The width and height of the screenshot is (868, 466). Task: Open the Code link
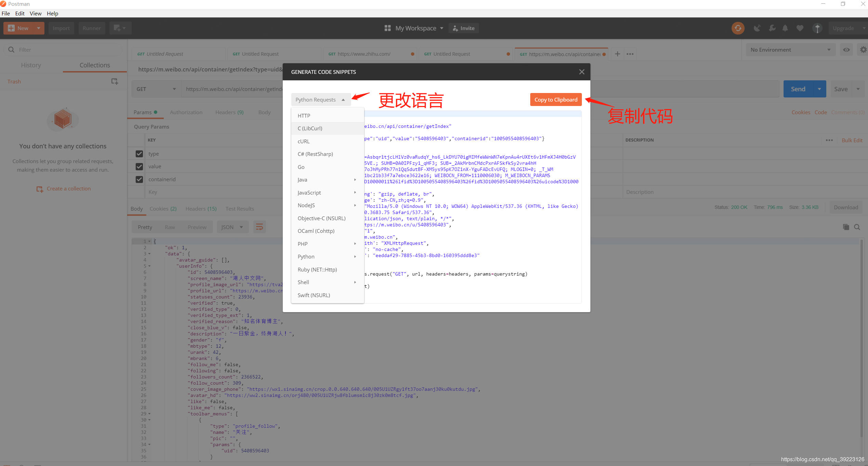[820, 112]
